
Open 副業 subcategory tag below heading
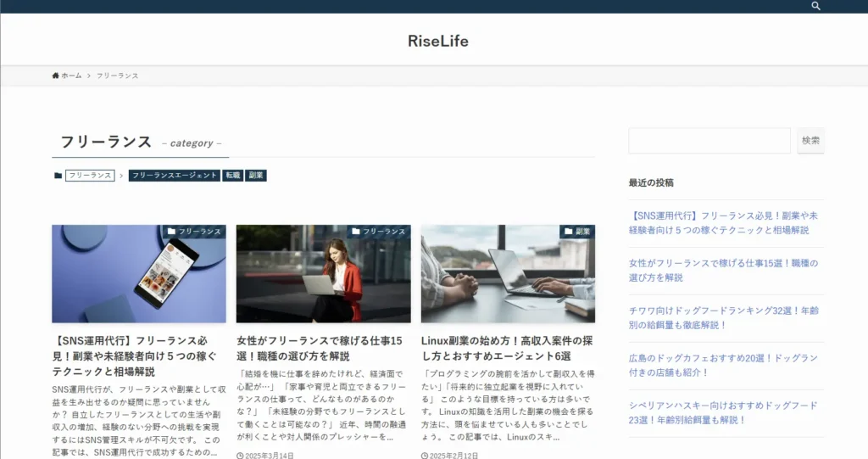pos(256,175)
